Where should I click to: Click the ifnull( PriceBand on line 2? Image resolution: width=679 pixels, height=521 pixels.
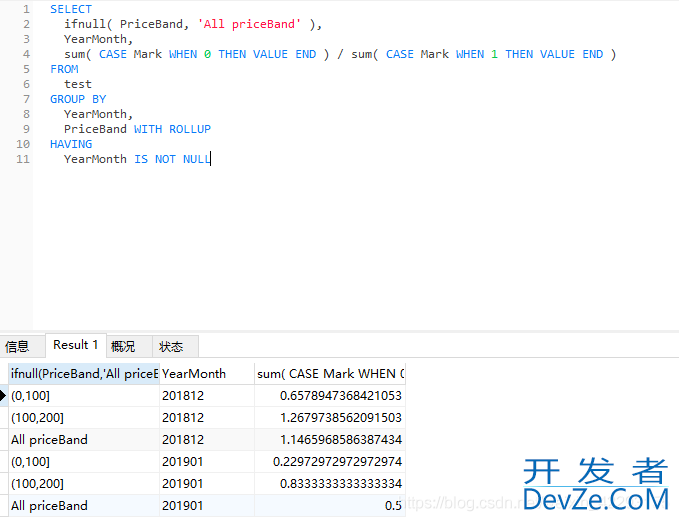123,24
